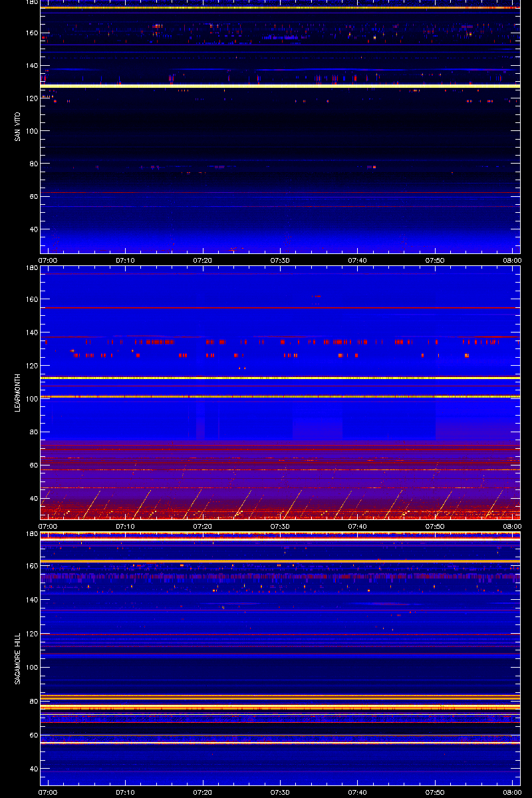Click 07:50 time label under Learmonth panel
This screenshot has height=798, width=532.
coord(436,526)
